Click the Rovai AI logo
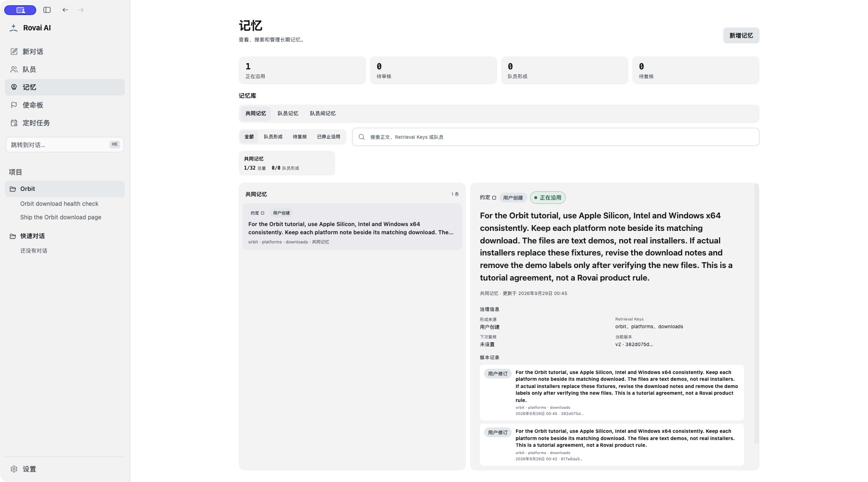Screen dimensions: 868x482 click(x=14, y=28)
